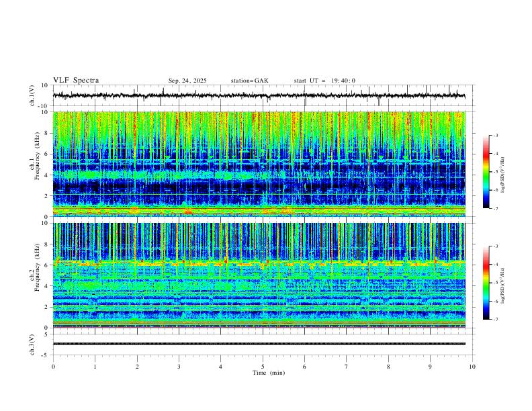The height and width of the screenshot is (411, 532).
Task: Click the 'start UT = 19:40:0' label
Action: [x=324, y=81]
